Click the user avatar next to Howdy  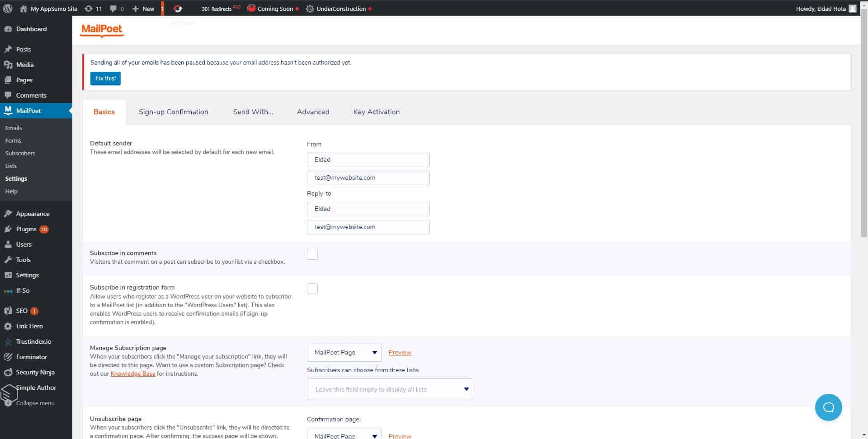853,9
